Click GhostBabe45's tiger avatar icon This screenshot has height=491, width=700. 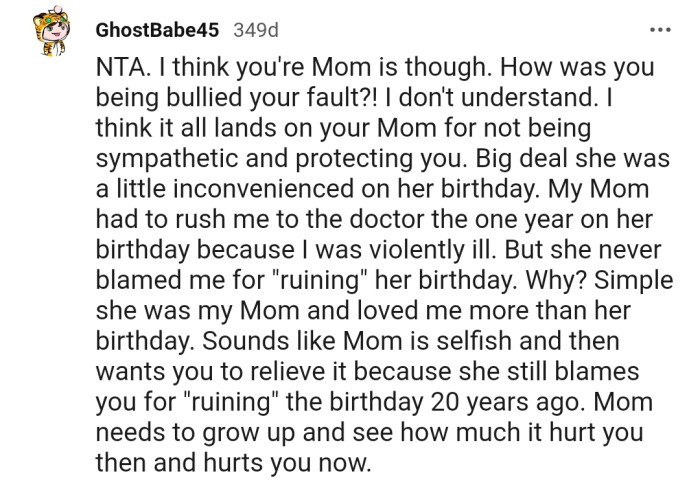pyautogui.click(x=49, y=33)
